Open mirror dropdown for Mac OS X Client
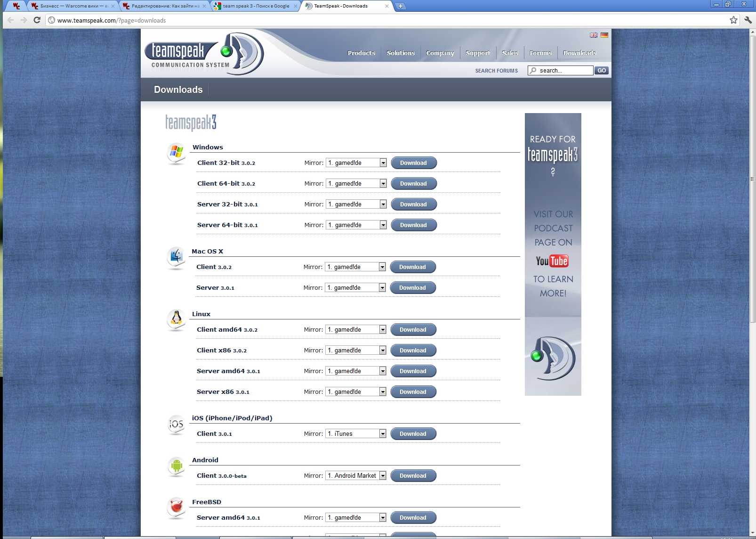Screen dimensions: 756x539 point(355,267)
